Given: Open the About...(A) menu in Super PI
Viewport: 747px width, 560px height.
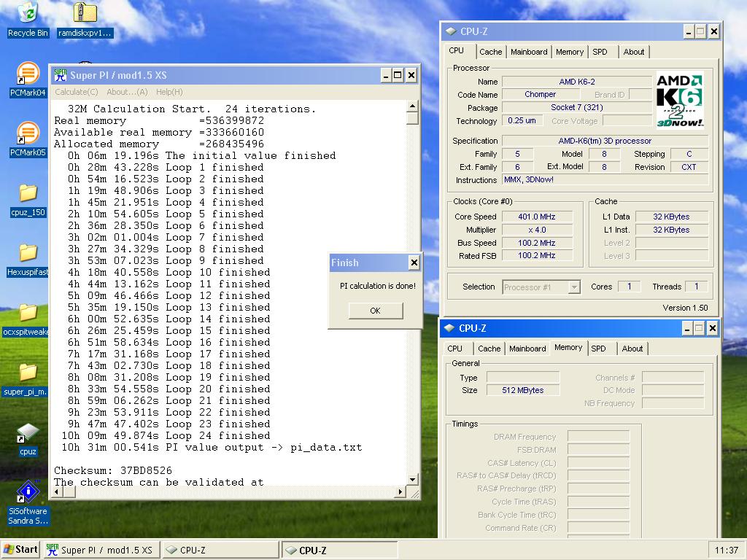Looking at the screenshot, I should (x=127, y=92).
